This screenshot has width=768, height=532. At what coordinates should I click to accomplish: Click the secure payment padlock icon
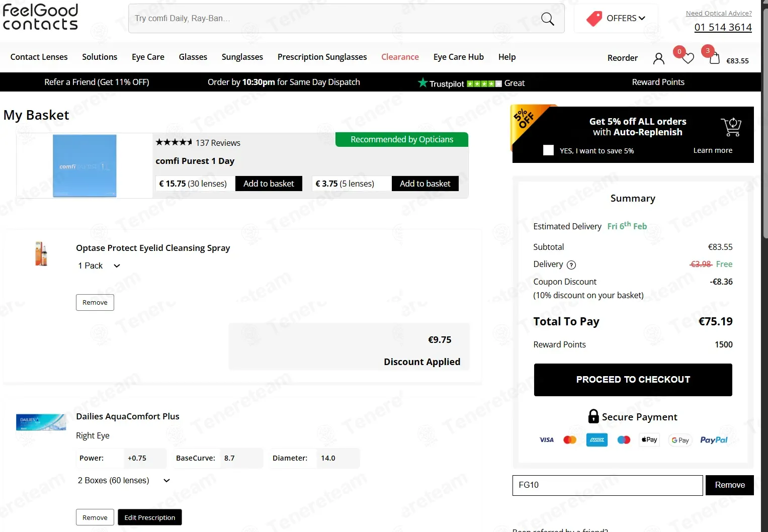click(593, 416)
